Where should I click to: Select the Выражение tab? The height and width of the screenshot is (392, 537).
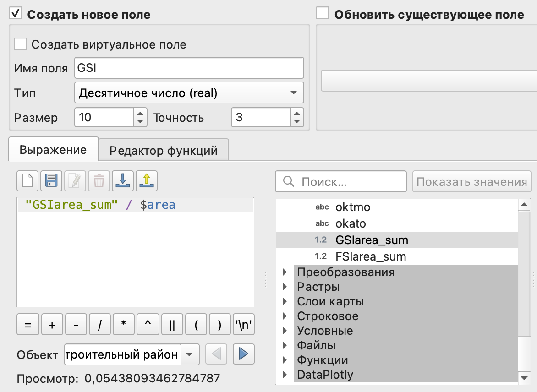point(53,150)
